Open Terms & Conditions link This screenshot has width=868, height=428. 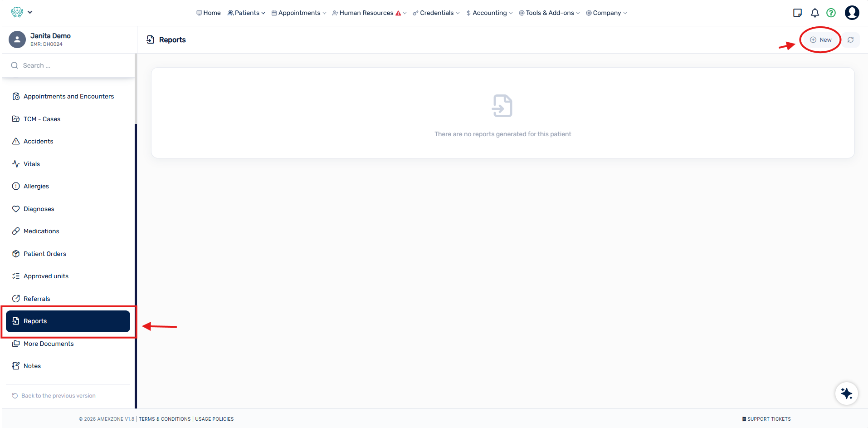point(165,419)
